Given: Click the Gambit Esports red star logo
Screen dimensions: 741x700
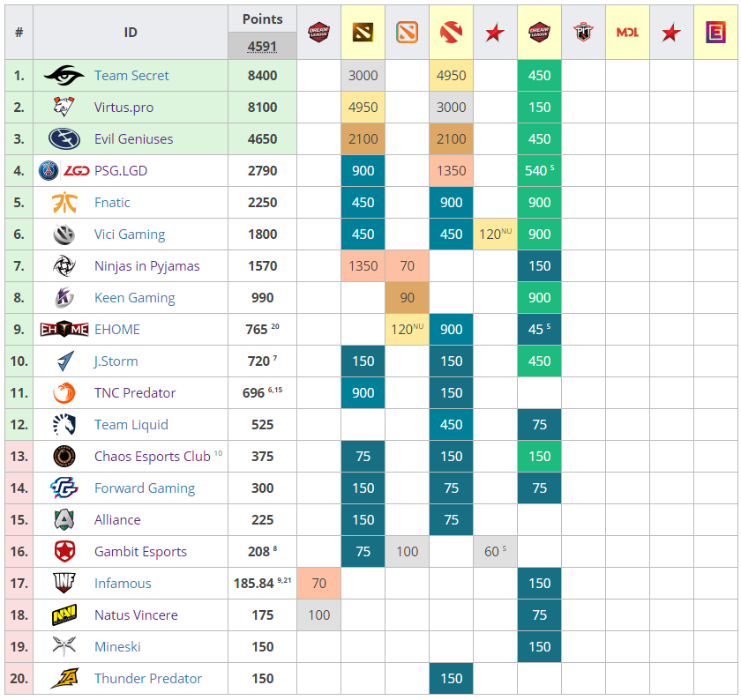Looking at the screenshot, I should pyautogui.click(x=64, y=551).
